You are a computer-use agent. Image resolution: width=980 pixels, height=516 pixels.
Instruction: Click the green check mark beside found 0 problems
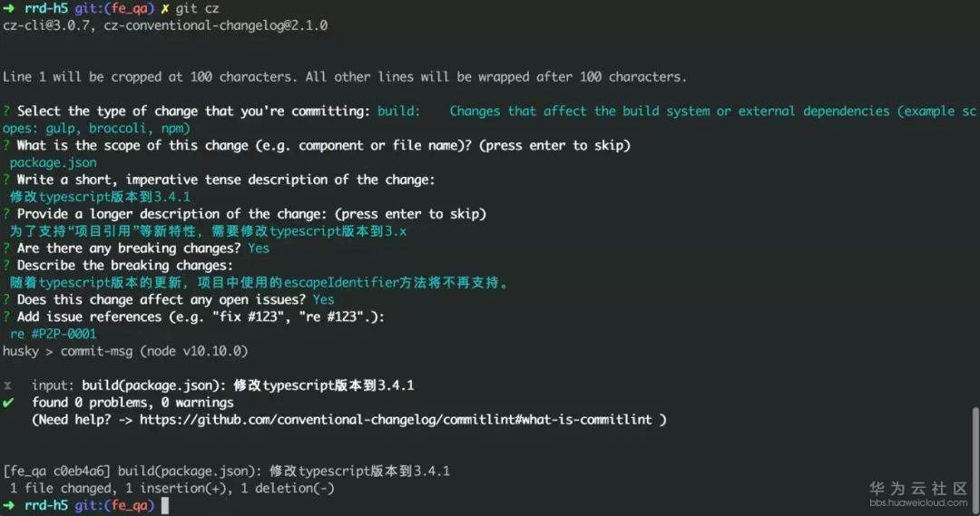pos(8,402)
